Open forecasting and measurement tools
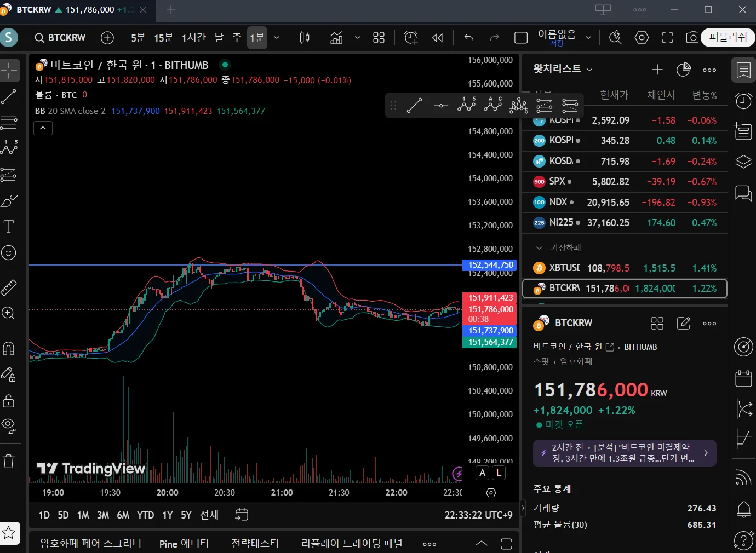756x553 pixels. click(x=9, y=174)
